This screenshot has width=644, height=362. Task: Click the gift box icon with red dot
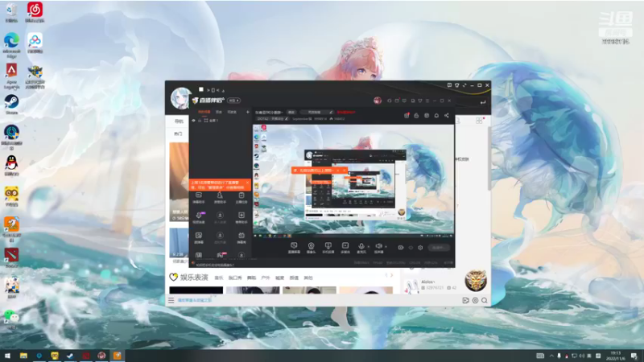pyautogui.click(x=407, y=115)
